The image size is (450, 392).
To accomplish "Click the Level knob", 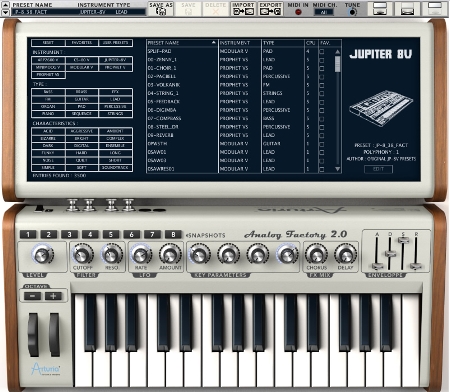I will coord(42,255).
